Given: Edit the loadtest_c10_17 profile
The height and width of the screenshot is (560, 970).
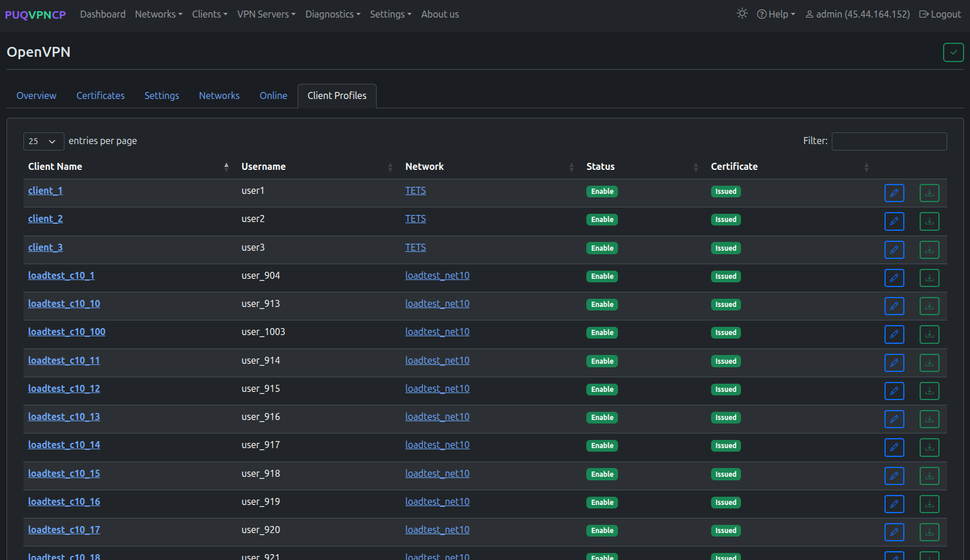Looking at the screenshot, I should point(894,532).
